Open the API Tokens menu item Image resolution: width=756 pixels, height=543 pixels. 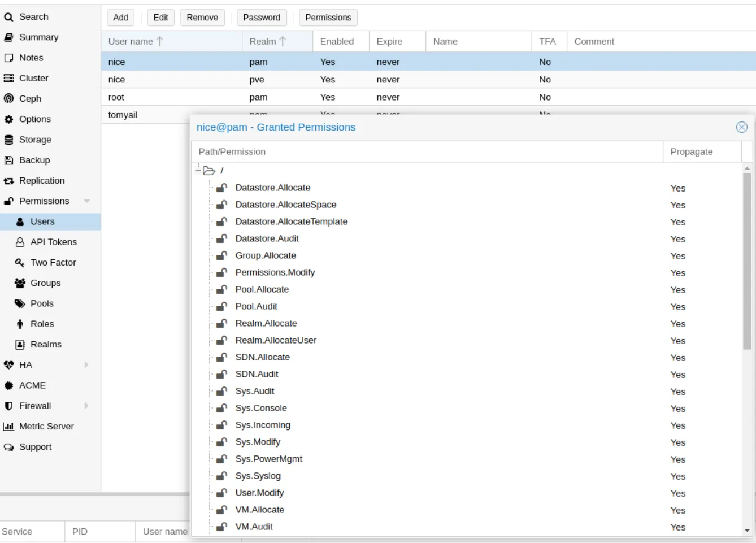[53, 242]
